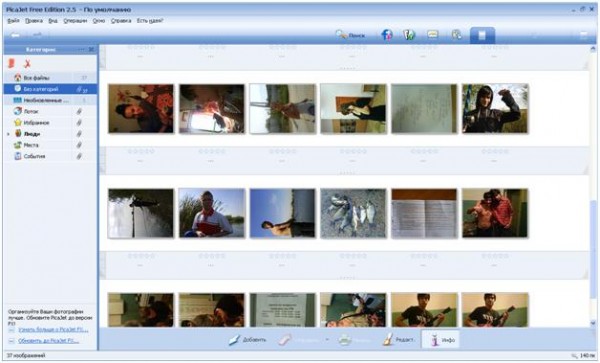Select the gray paper sheet thumbnail
The image size is (600, 363).
tap(424, 109)
